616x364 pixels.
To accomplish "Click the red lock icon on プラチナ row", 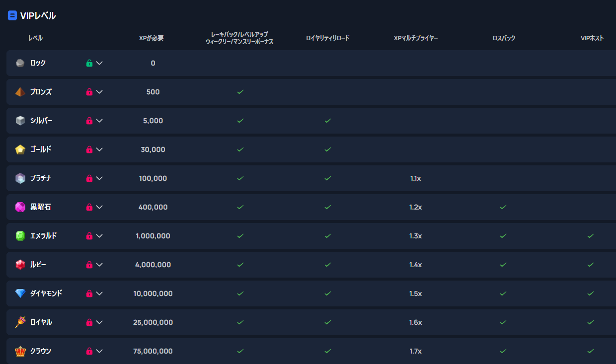I will point(89,178).
